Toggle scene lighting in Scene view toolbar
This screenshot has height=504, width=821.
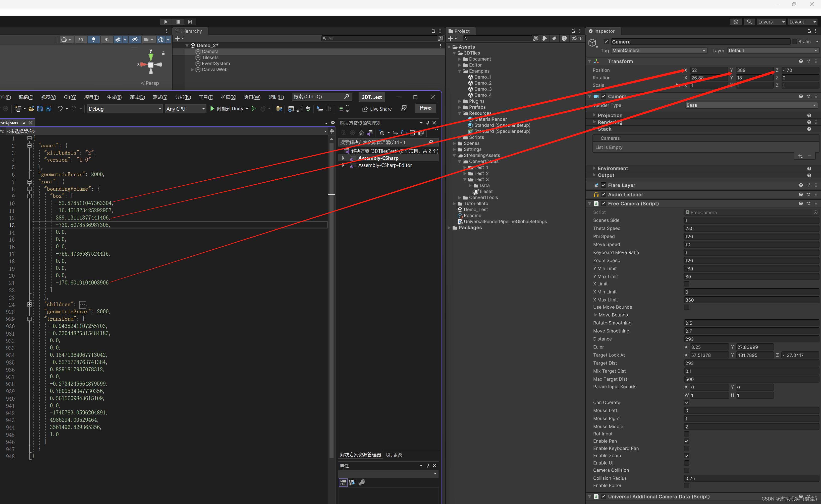(94, 39)
